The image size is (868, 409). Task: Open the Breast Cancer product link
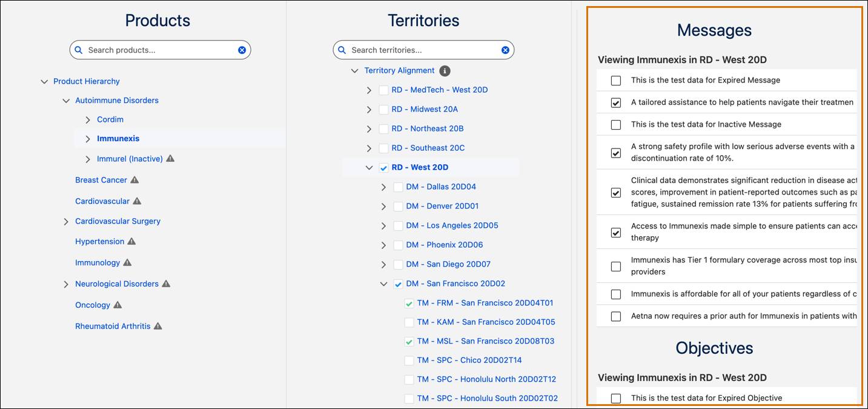pyautogui.click(x=101, y=180)
